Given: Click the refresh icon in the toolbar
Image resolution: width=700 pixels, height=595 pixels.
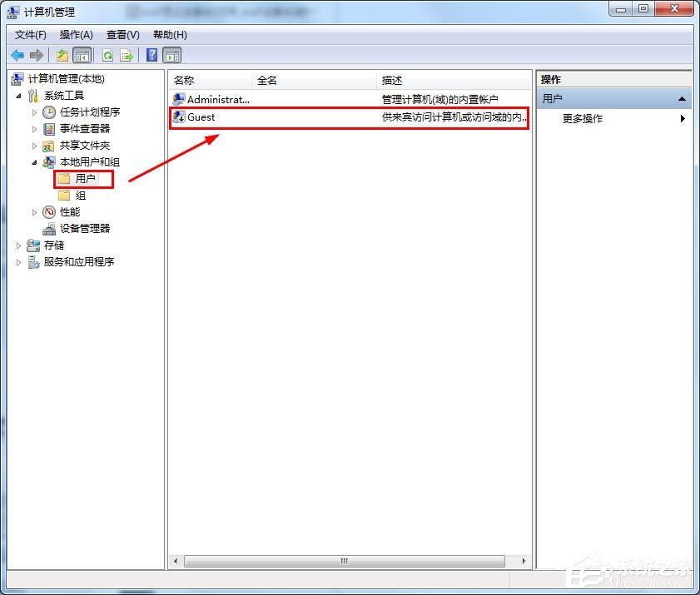Looking at the screenshot, I should 107,55.
